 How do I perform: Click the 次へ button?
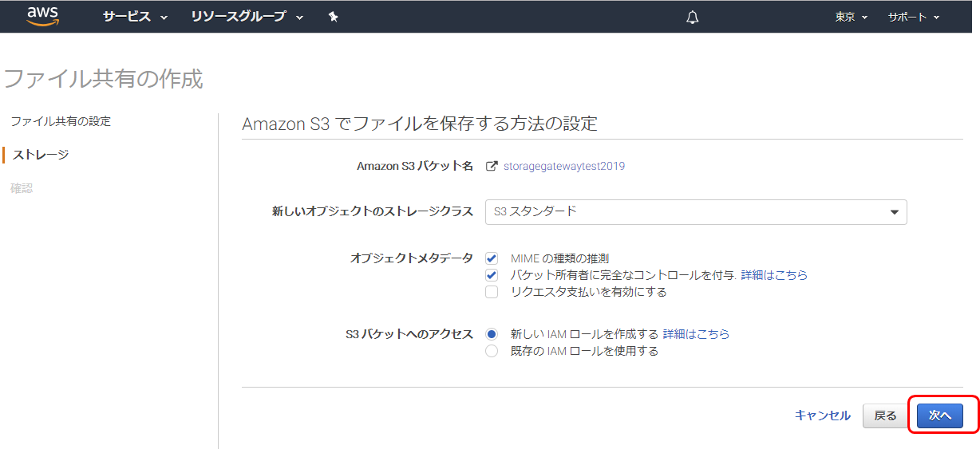point(940,416)
